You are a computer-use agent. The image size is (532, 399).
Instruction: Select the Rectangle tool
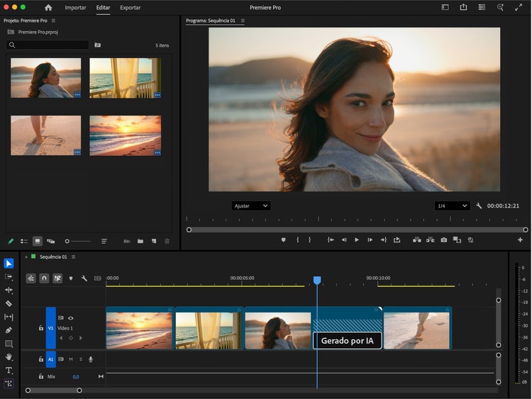[9, 344]
